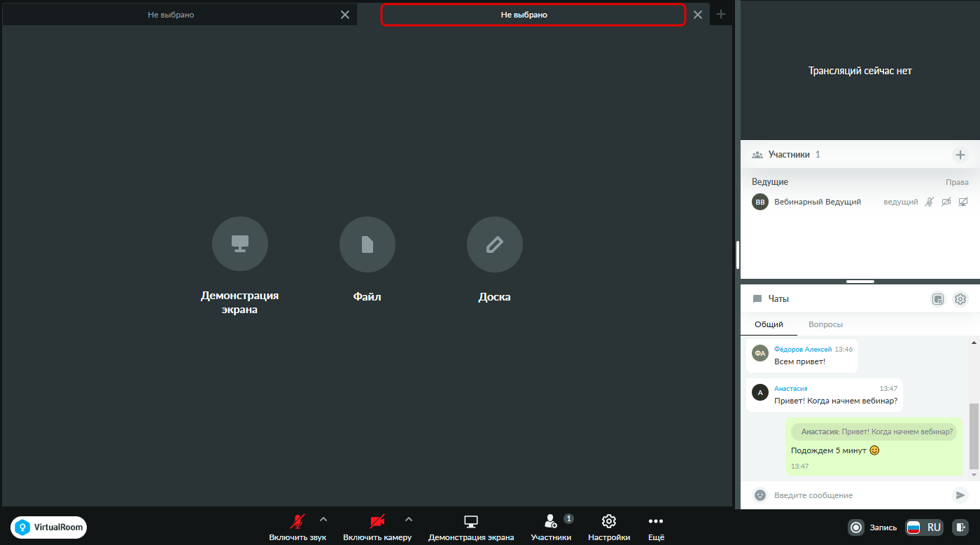The image size is (980, 545).
Task: Click the ВВ avatar of Вебинарный Ведущий
Action: [x=760, y=202]
